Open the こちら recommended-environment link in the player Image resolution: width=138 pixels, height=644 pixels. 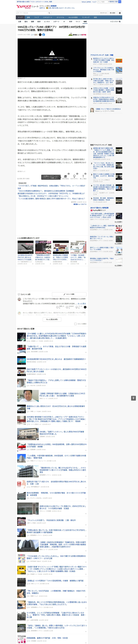[55, 60]
